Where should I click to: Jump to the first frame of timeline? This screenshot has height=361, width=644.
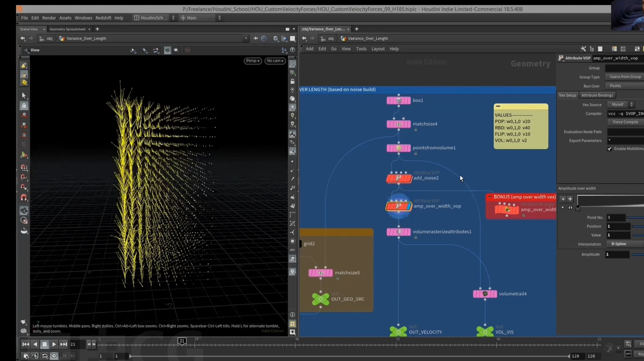pos(25,344)
